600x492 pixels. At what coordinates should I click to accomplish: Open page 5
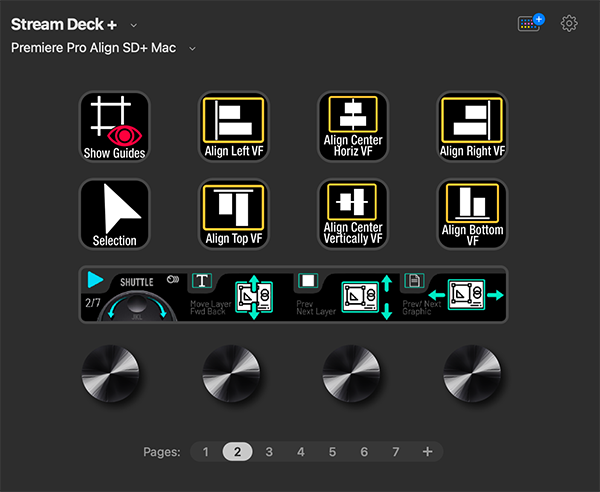pos(333,452)
